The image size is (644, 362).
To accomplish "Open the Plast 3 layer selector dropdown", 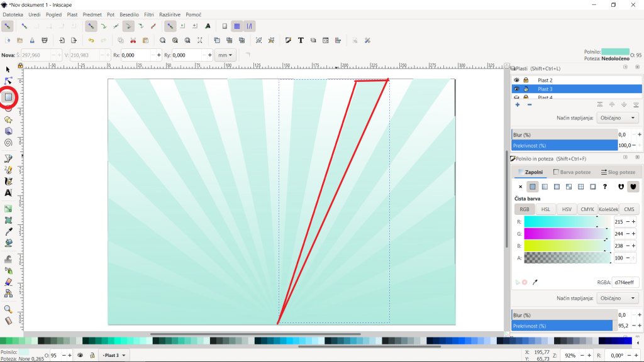I will [x=114, y=355].
